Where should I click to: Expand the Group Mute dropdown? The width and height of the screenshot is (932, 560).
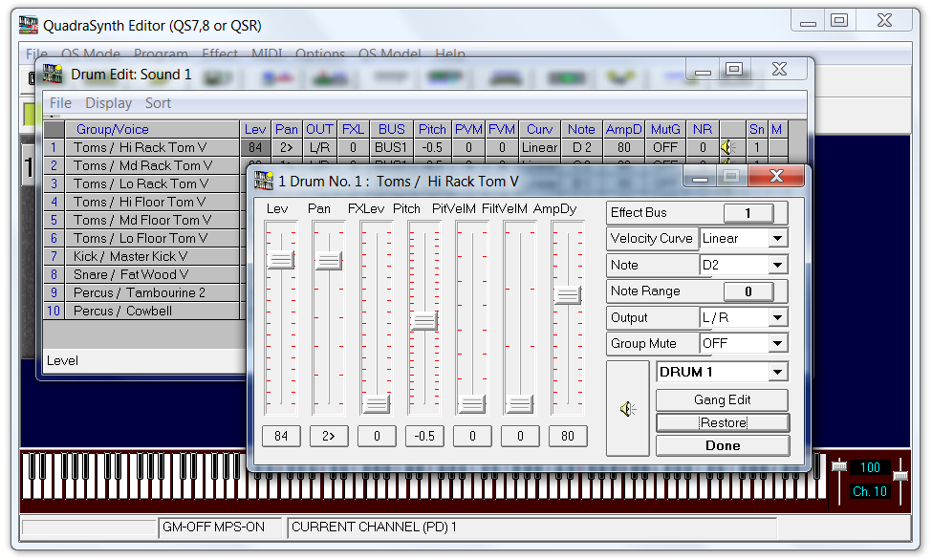(x=777, y=344)
